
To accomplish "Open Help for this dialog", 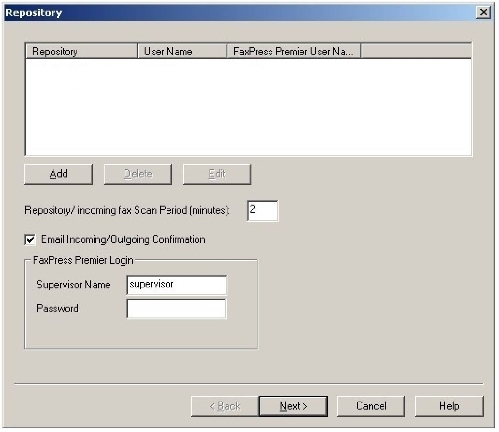I will [449, 406].
